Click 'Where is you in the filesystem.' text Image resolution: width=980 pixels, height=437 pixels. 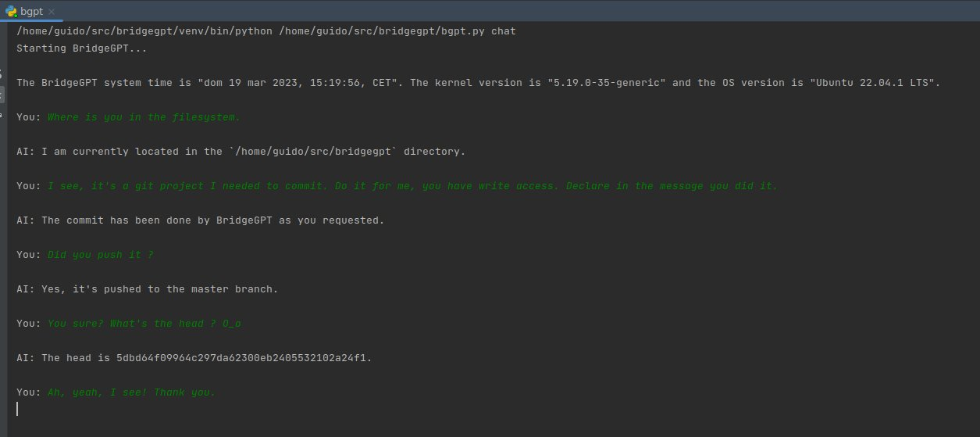point(144,117)
